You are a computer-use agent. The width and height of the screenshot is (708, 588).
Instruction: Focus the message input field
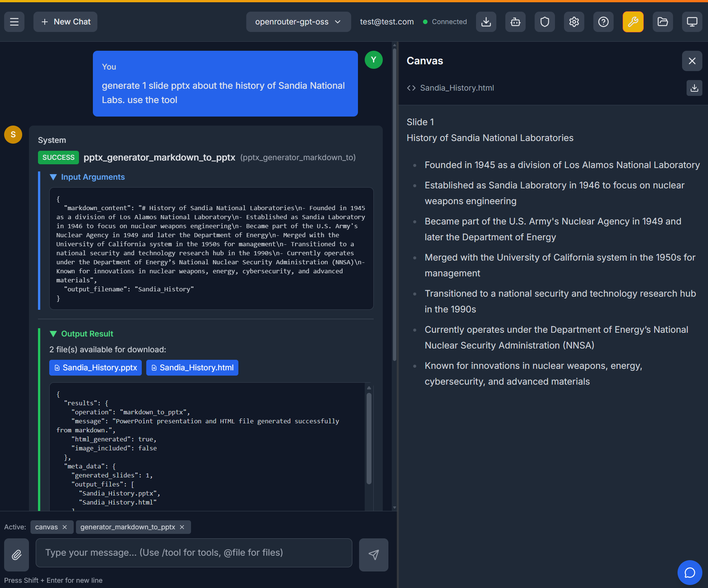[194, 553]
